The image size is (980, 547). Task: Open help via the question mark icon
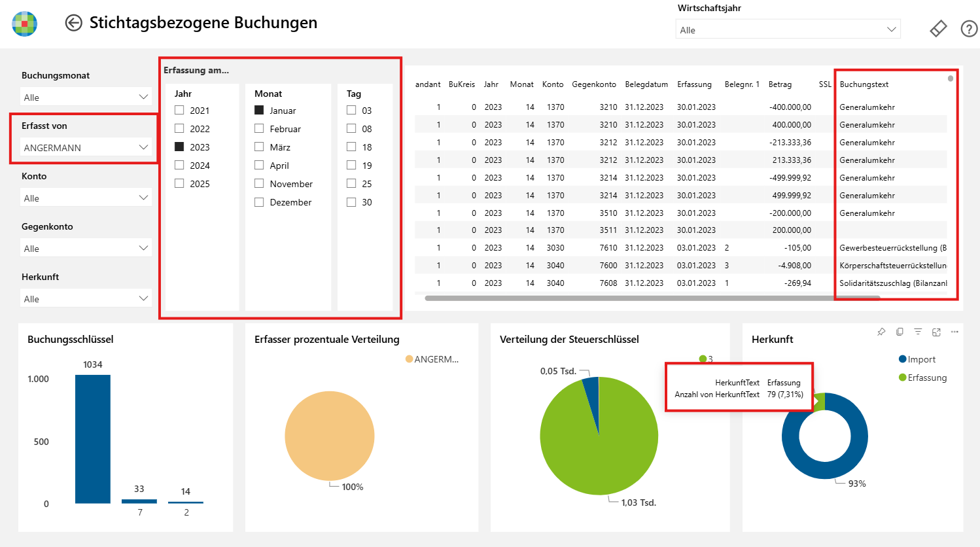pos(969,29)
